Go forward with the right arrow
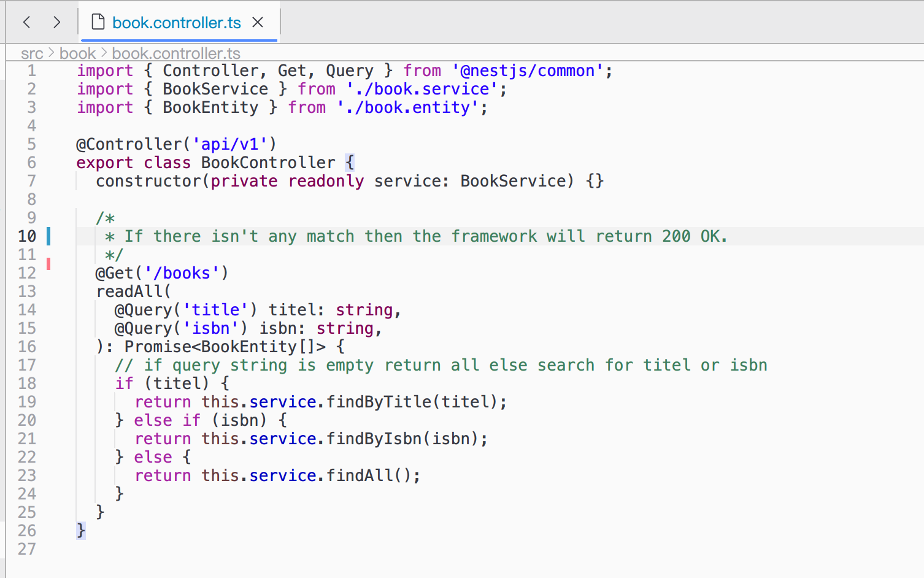The image size is (924, 578). [56, 22]
